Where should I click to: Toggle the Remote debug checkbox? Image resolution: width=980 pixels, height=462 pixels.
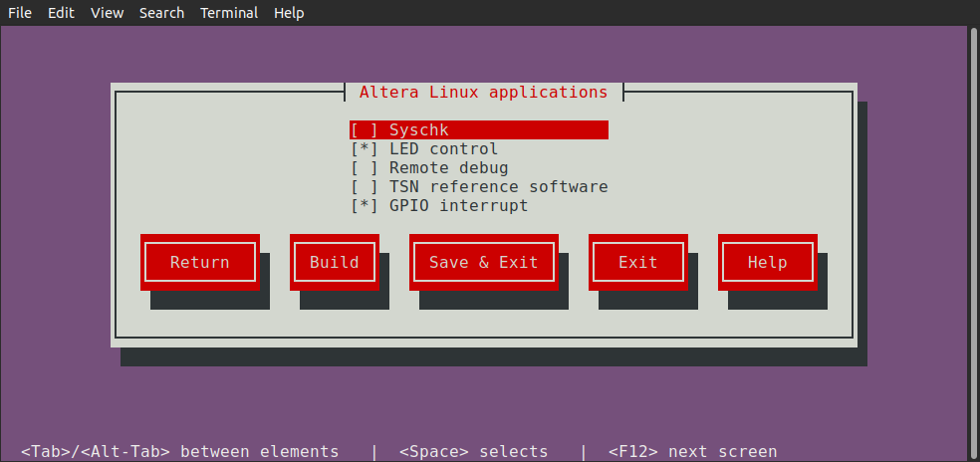[365, 168]
